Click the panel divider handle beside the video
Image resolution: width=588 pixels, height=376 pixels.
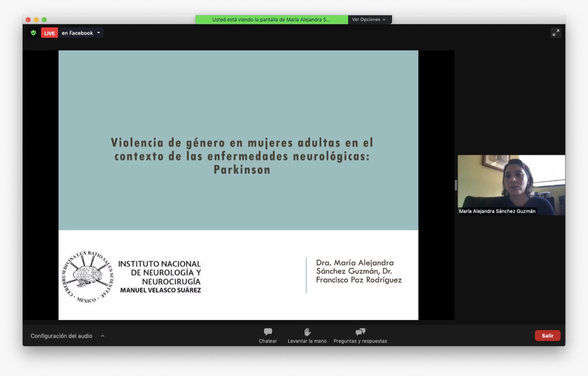coord(455,185)
